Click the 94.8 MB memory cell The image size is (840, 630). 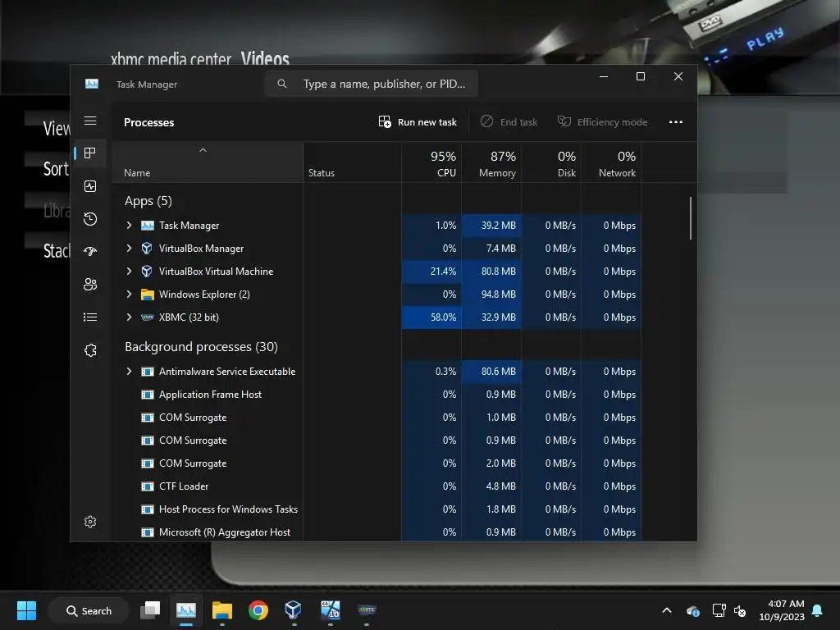(491, 294)
